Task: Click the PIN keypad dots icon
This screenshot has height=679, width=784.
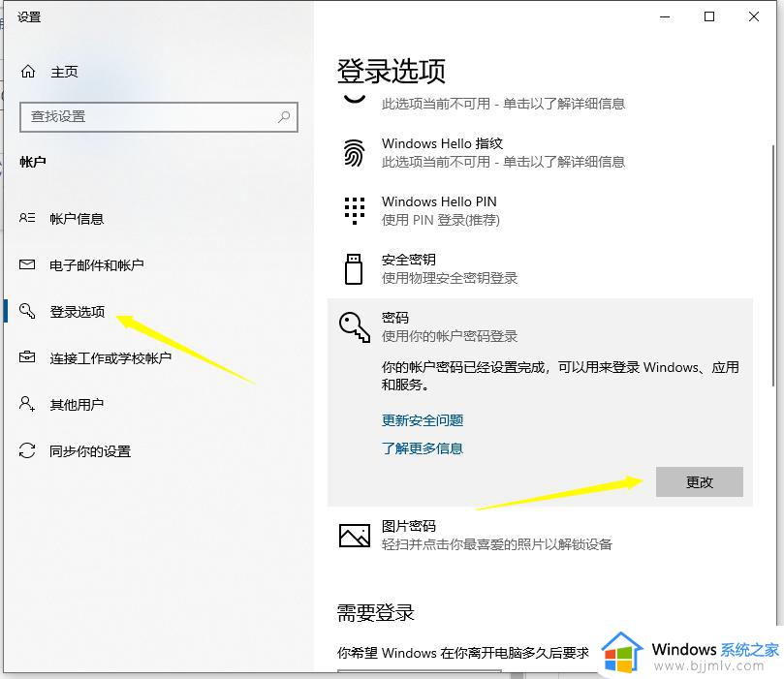Action: 355,210
